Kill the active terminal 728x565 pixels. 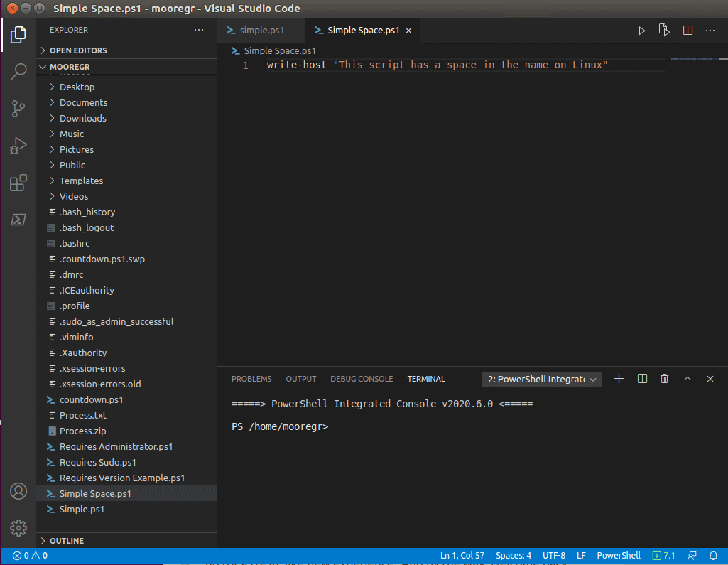click(x=664, y=379)
